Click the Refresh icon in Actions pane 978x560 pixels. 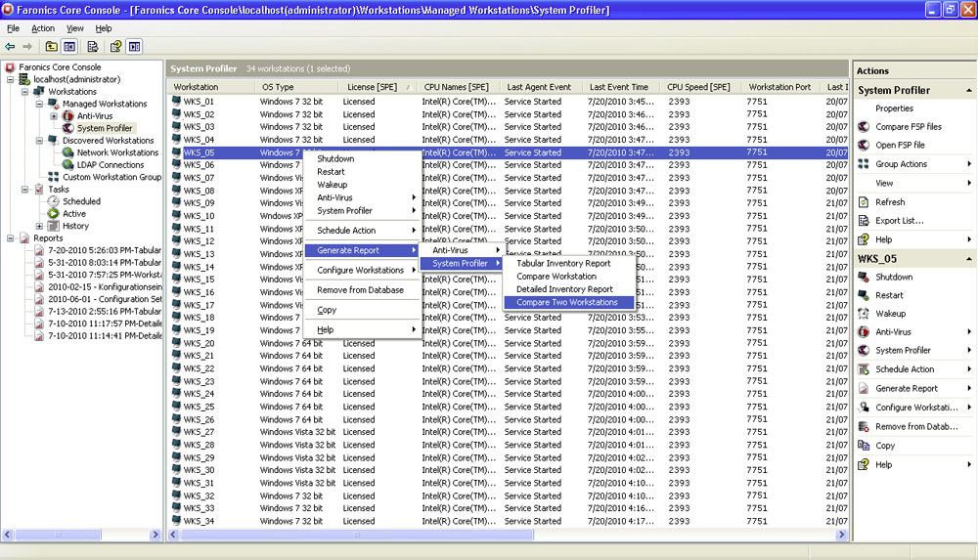tap(864, 202)
